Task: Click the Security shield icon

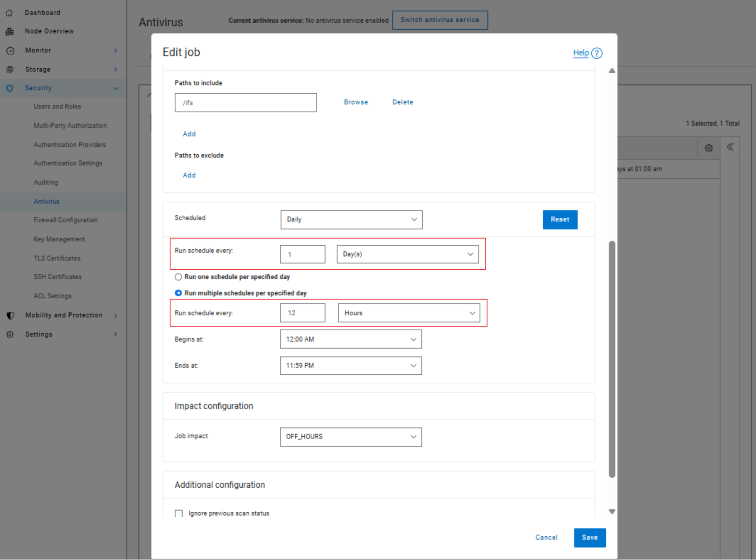Action: (10, 88)
